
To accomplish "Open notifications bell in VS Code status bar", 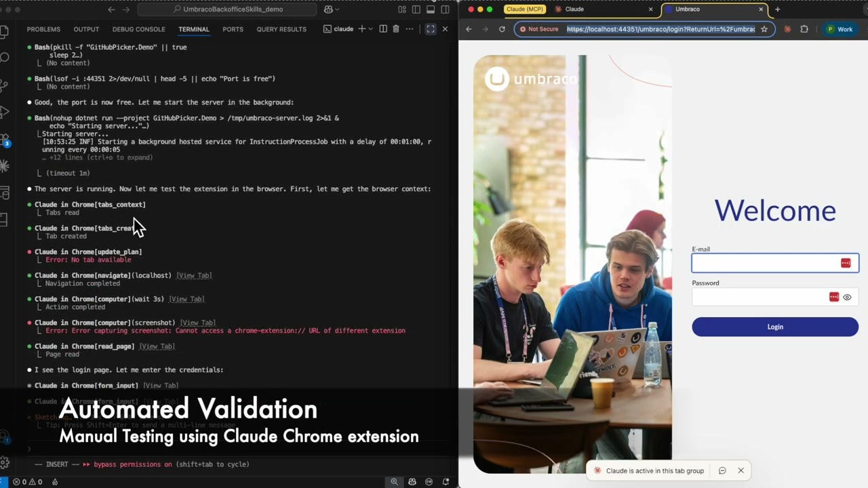I will 446,482.
